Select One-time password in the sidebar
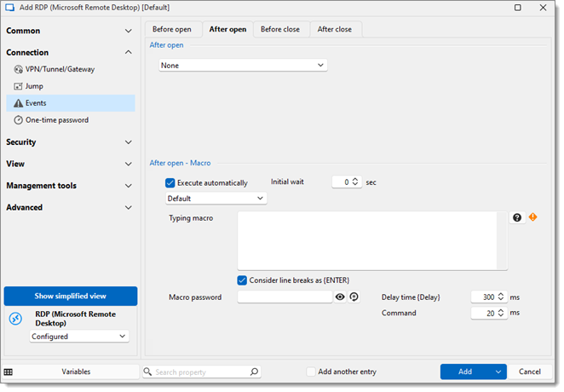 click(x=71, y=120)
